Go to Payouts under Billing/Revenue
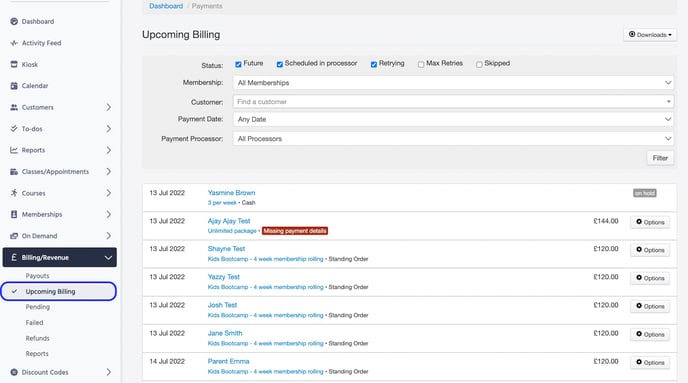Image resolution: width=688 pixels, height=383 pixels. coord(37,276)
